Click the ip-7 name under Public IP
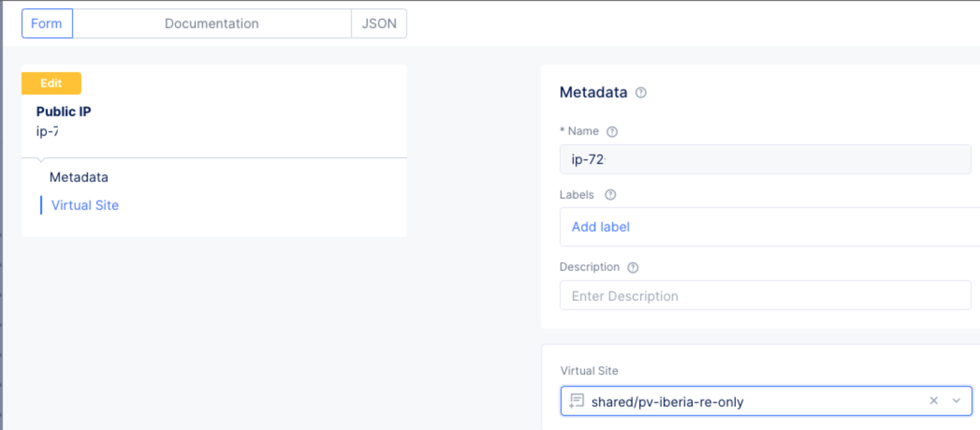Viewport: 980px width, 430px height. (x=47, y=132)
